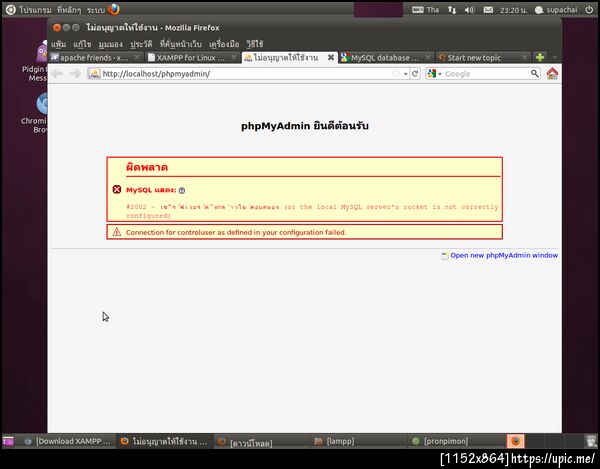
Task: Click the warning triangle icon
Action: click(117, 232)
